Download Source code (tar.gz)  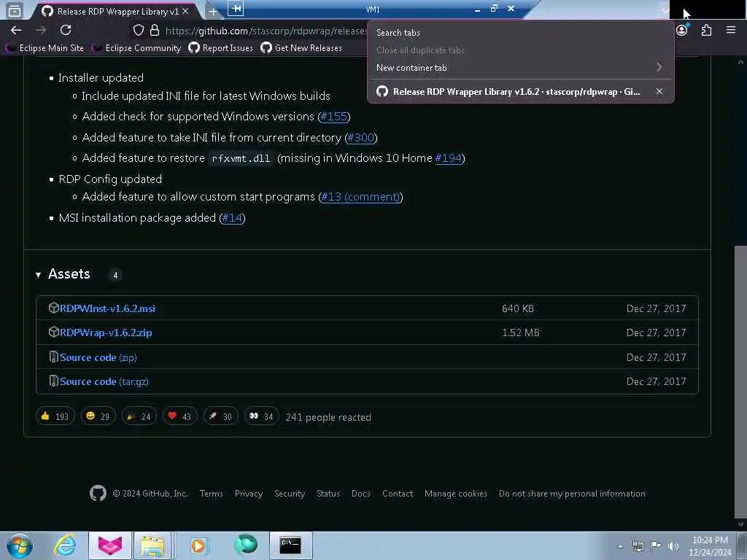click(x=104, y=381)
